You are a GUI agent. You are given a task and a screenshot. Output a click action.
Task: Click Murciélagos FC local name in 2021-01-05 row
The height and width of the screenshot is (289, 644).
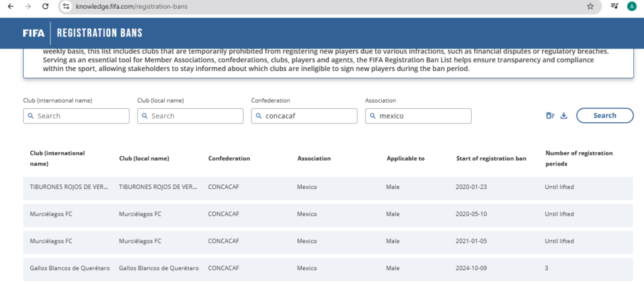pyautogui.click(x=140, y=241)
